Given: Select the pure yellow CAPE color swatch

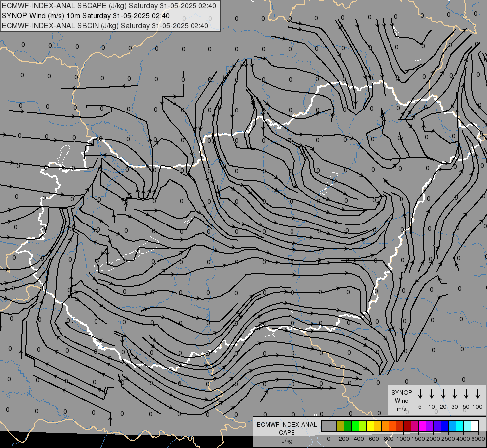Looking at the screenshot, I should click(x=370, y=426).
